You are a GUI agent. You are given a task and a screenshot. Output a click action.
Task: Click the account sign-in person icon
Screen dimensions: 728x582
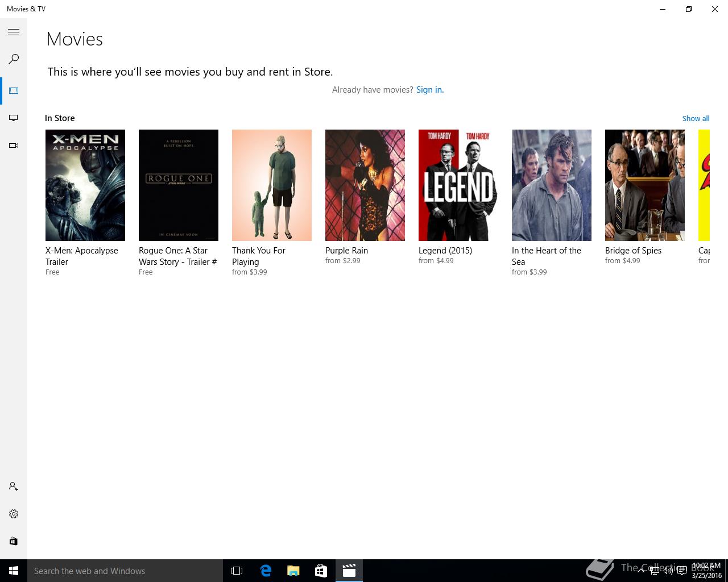[14, 487]
